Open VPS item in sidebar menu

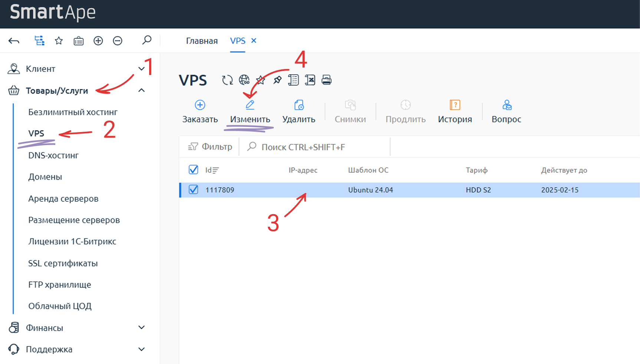click(x=36, y=134)
